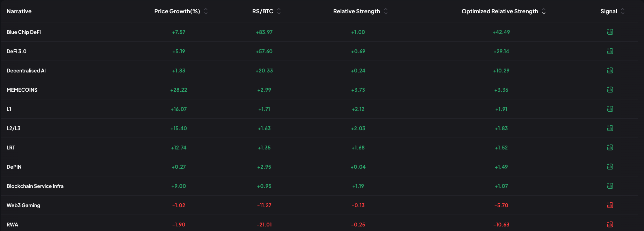Open the MEMECOINS narrative name
Viewport: 644px width, 231px height.
[x=22, y=90]
